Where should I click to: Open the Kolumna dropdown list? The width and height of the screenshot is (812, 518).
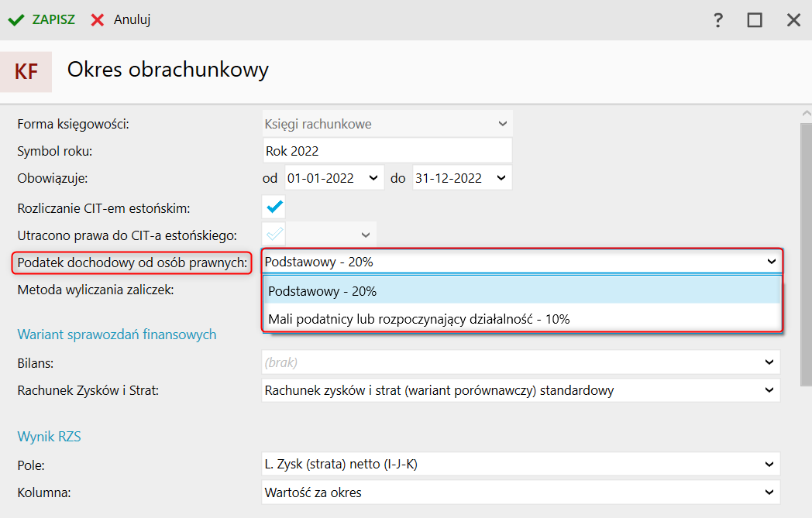pyautogui.click(x=769, y=492)
